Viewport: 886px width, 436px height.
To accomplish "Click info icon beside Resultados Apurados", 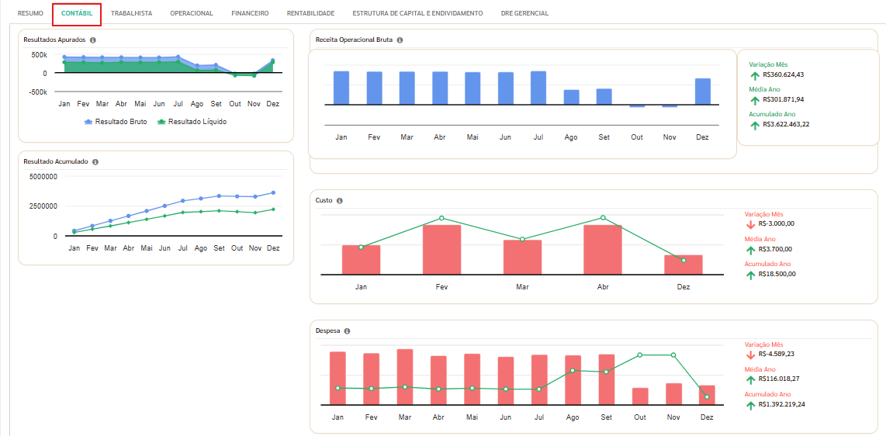I will pyautogui.click(x=93, y=40).
